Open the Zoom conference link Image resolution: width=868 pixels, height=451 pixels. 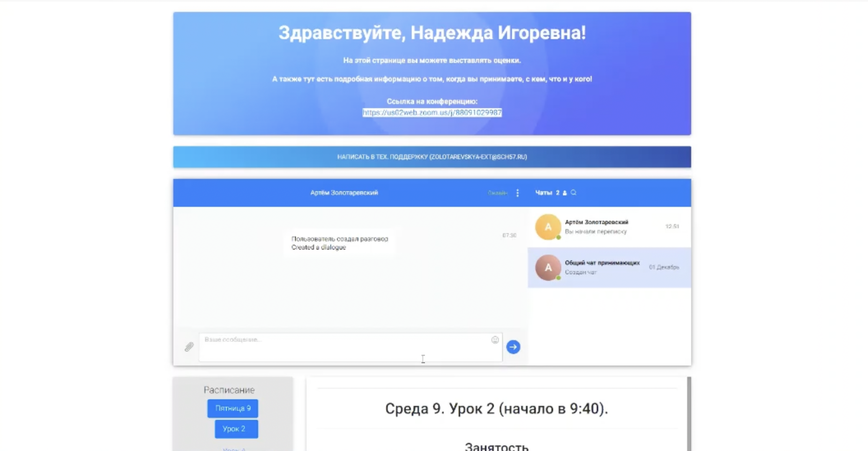click(432, 113)
